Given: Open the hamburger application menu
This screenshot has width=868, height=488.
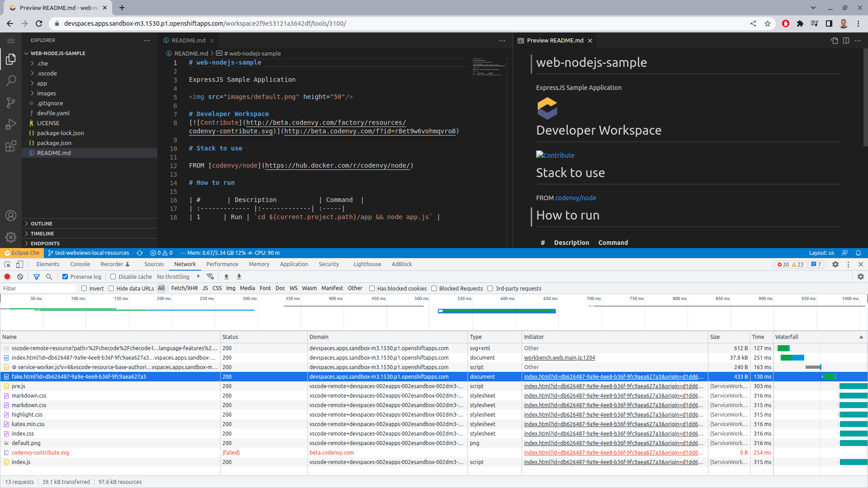Looking at the screenshot, I should click(11, 41).
